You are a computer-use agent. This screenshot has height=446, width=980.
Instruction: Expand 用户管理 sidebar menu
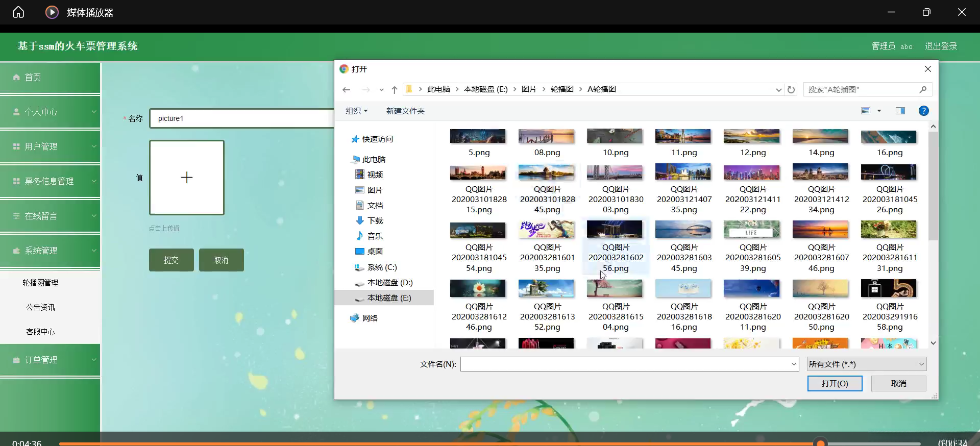click(x=50, y=146)
